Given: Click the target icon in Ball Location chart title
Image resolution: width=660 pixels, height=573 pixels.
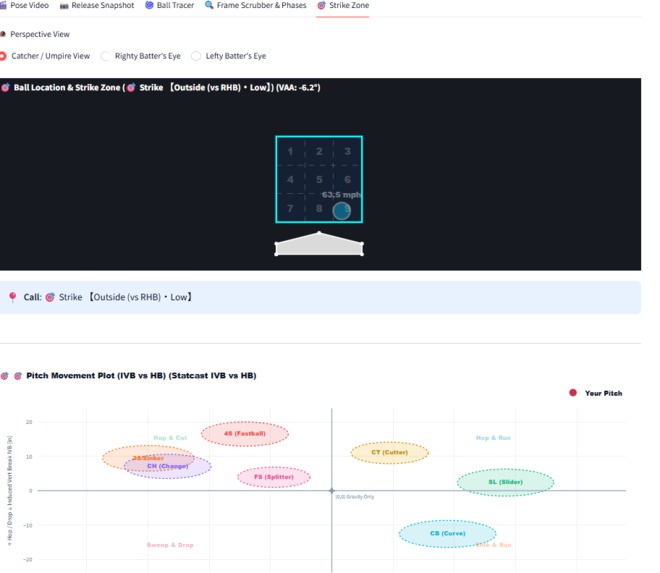Looking at the screenshot, I should [5, 88].
